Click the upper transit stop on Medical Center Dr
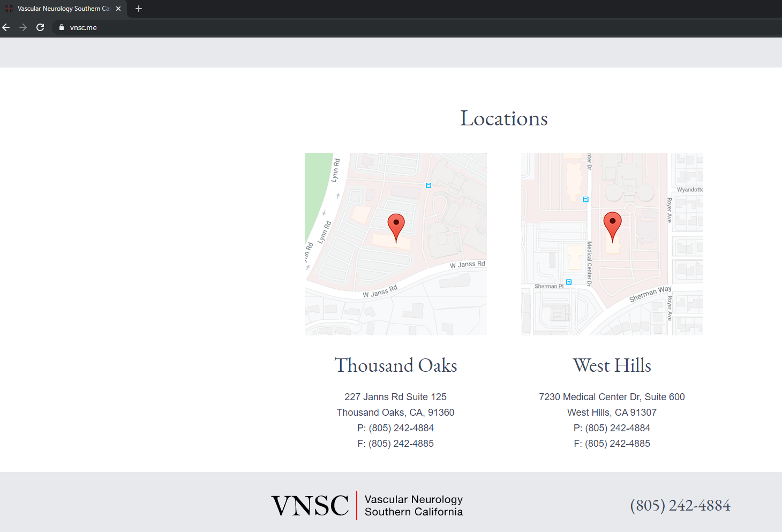Screen dimensions: 782x532 click(585, 199)
